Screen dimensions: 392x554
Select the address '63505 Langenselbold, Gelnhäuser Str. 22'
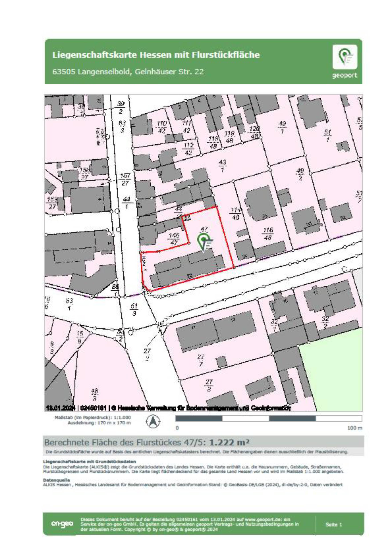[128, 72]
